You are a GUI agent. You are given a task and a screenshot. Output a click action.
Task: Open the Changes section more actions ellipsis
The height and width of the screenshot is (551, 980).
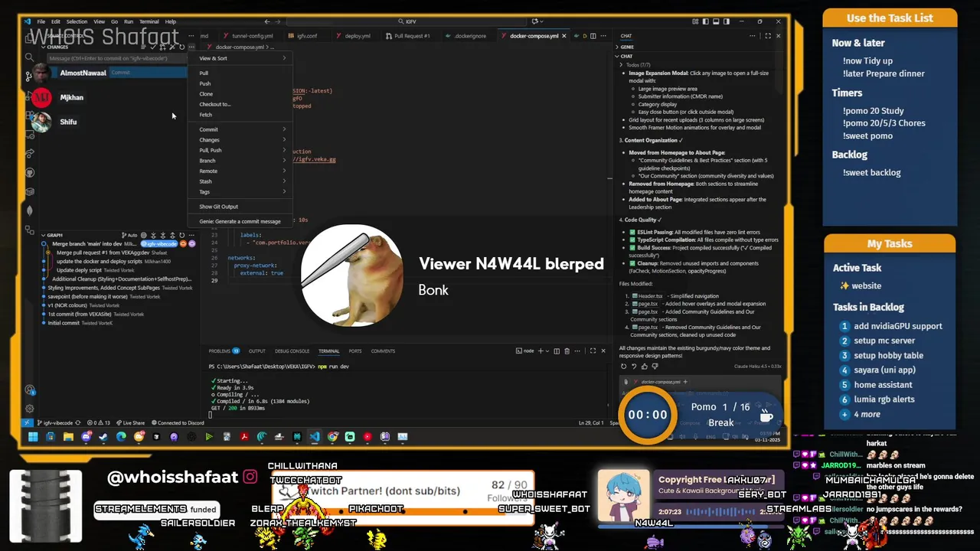click(191, 47)
